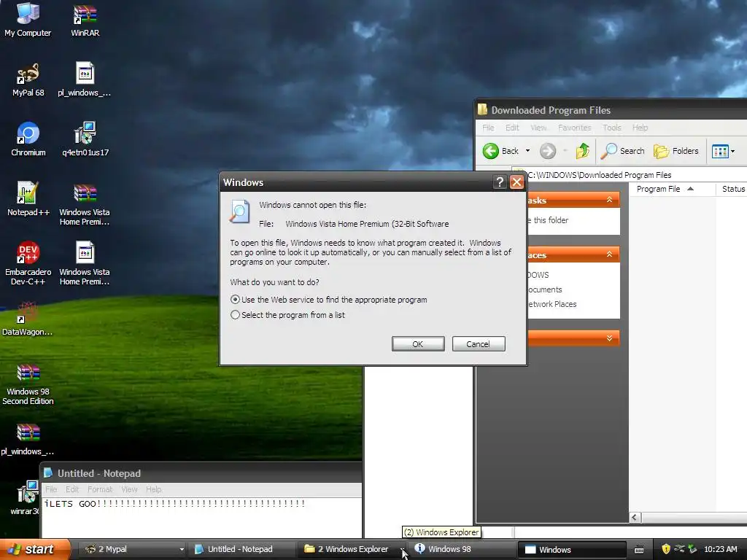Click the network connection tray icon
The width and height of the screenshot is (747, 560).
pyautogui.click(x=679, y=549)
